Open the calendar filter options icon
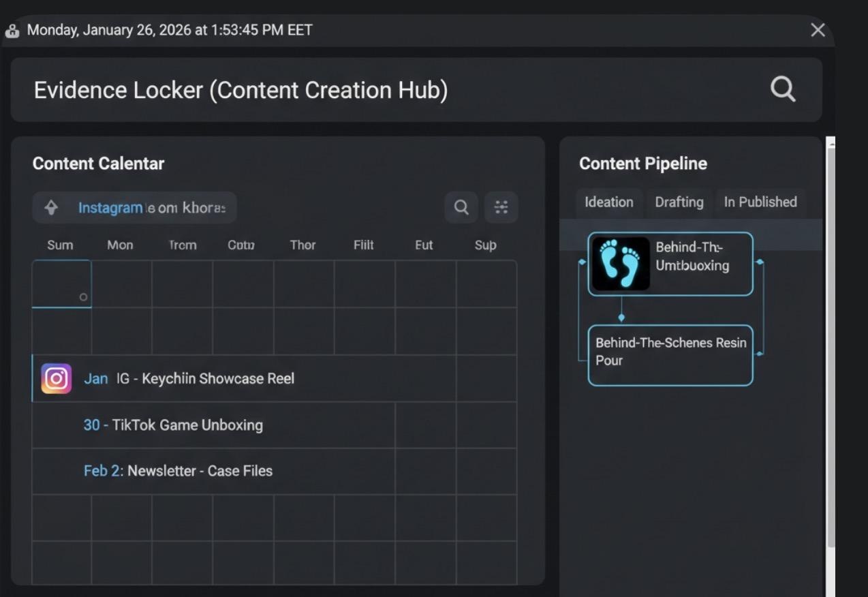Viewport: 868px width, 597px height. point(501,207)
